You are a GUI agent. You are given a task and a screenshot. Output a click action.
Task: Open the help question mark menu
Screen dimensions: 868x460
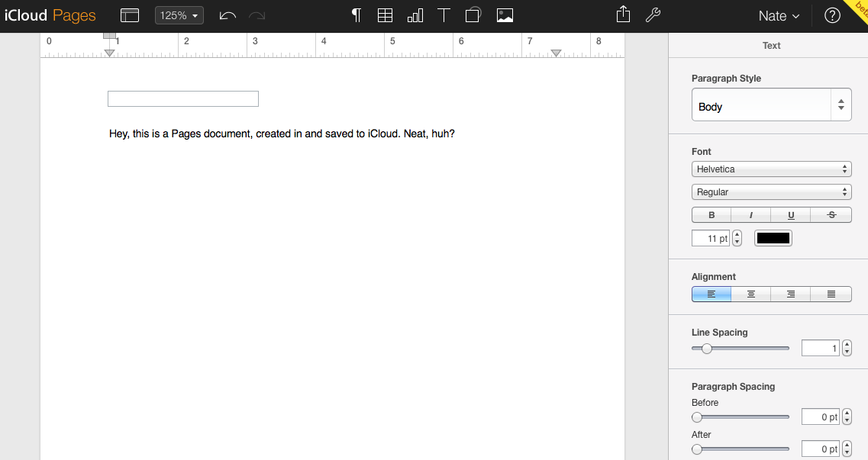tap(833, 16)
